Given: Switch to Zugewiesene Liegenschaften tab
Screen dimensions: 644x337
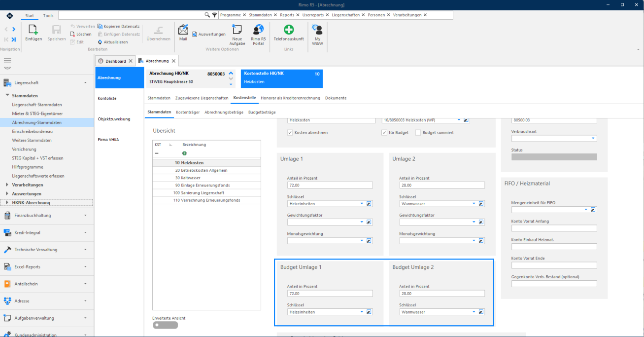Looking at the screenshot, I should 202,98.
